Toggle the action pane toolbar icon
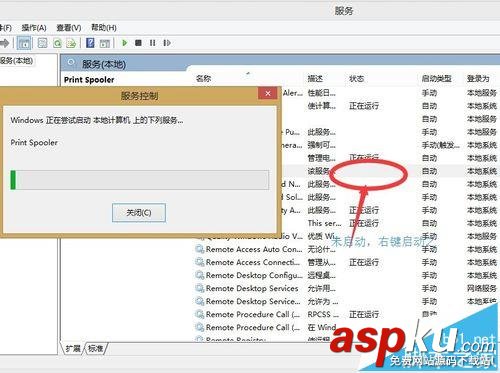Image resolution: width=500 pixels, height=373 pixels. point(105,43)
